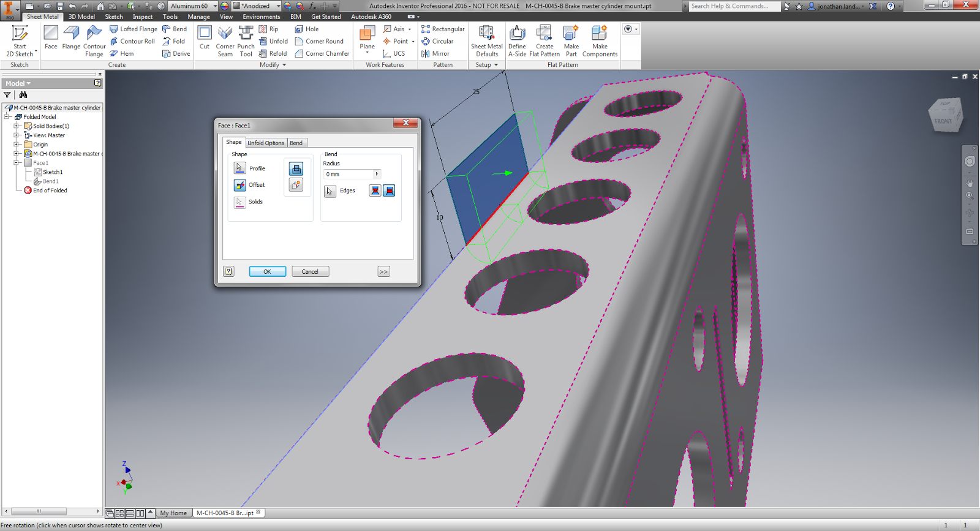Toggle the Profile selector in Face dialog
Screen dimensions: 980x531
240,168
